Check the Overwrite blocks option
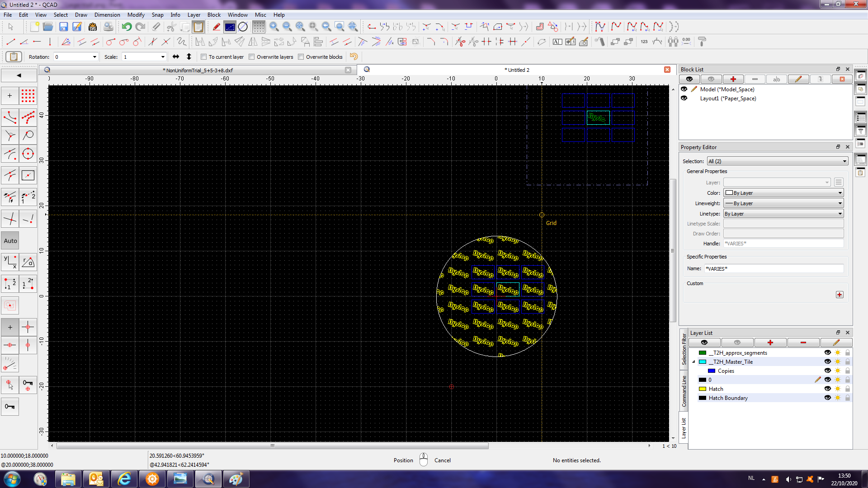868x488 pixels. tap(301, 57)
